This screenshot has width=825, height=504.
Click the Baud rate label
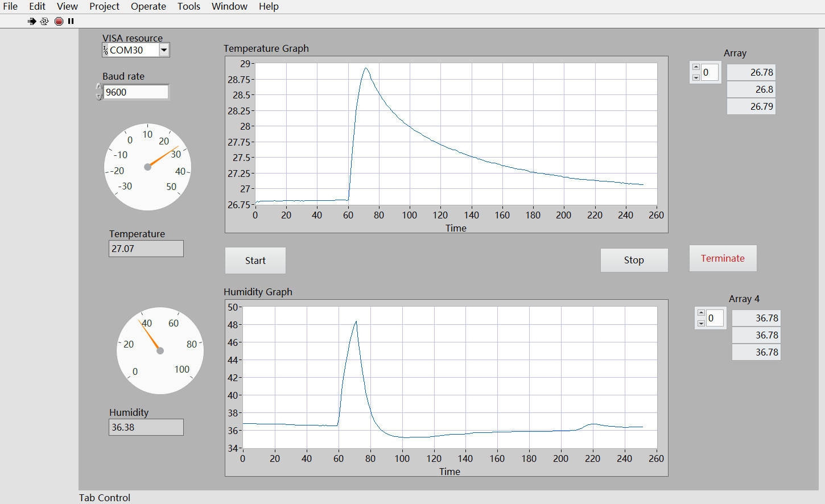[123, 76]
